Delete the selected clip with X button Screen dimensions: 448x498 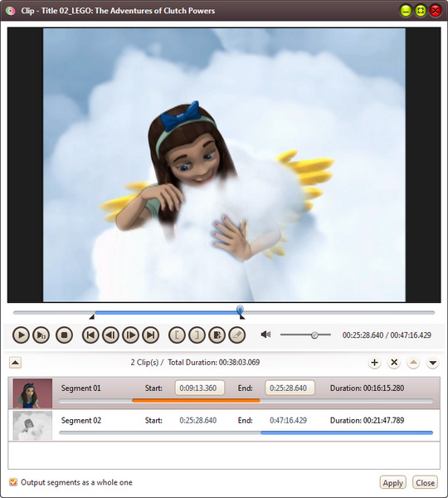[394, 363]
